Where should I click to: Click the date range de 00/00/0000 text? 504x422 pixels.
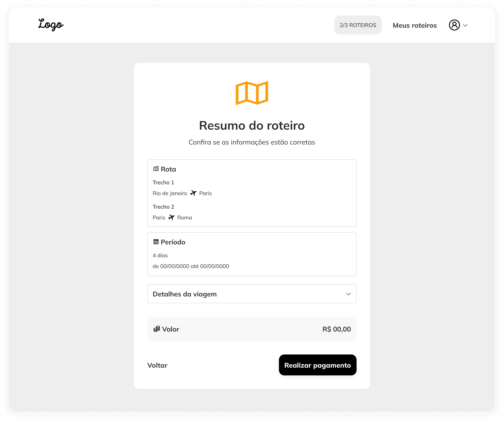(191, 266)
